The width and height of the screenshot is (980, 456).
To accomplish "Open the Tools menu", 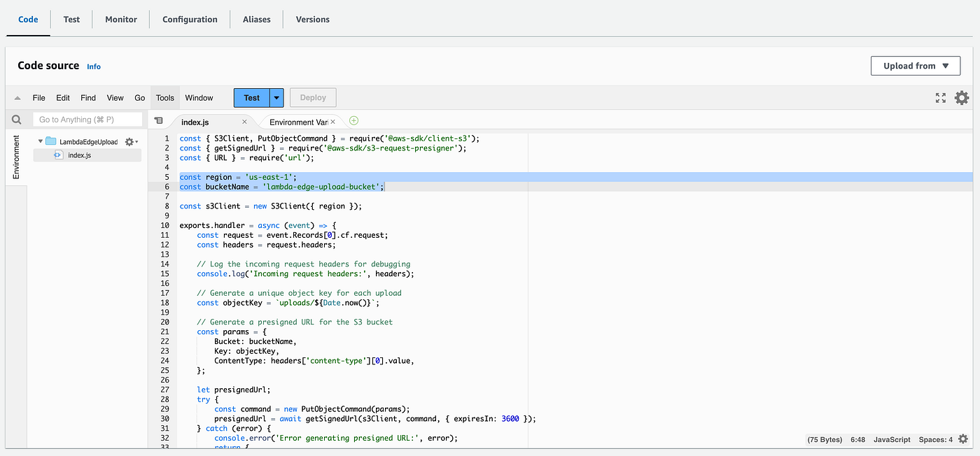I will click(x=165, y=98).
